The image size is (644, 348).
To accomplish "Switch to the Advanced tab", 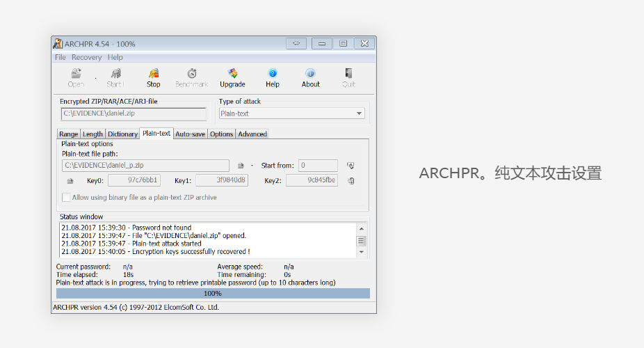I will pos(252,134).
